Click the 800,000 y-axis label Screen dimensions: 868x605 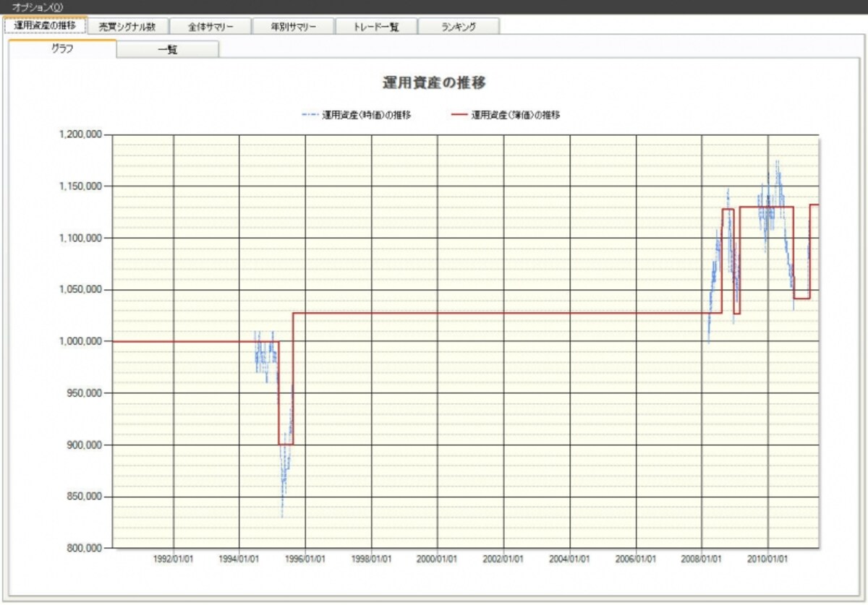point(83,548)
